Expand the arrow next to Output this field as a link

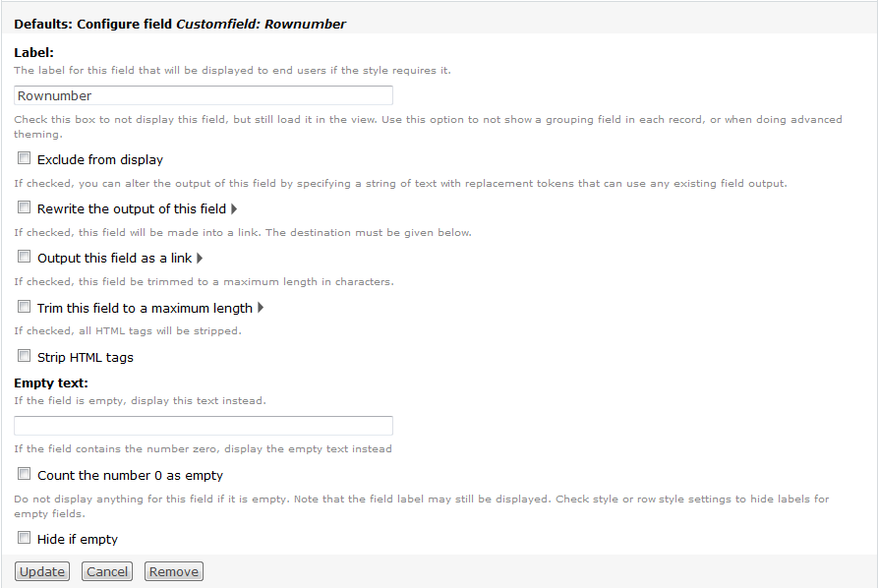200,259
